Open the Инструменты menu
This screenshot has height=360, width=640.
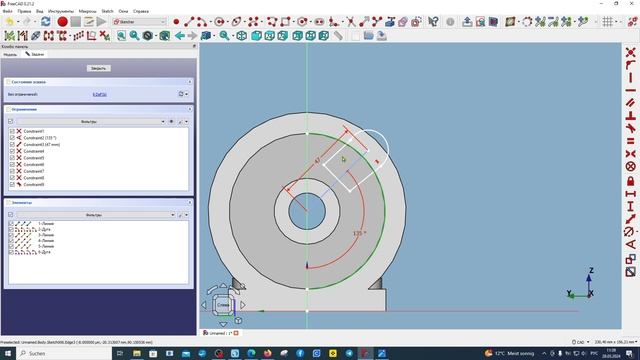coord(61,11)
